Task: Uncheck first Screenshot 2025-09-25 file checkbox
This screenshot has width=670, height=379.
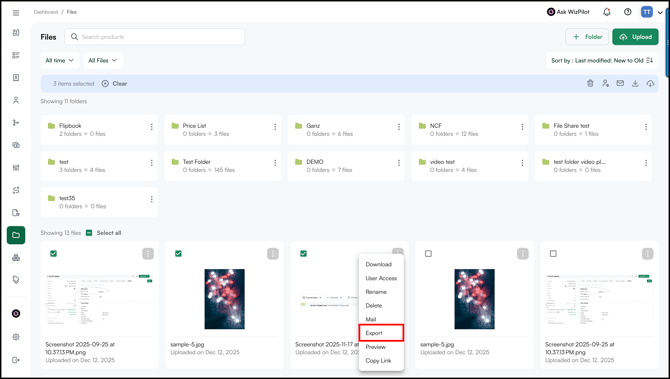Action: pos(53,254)
